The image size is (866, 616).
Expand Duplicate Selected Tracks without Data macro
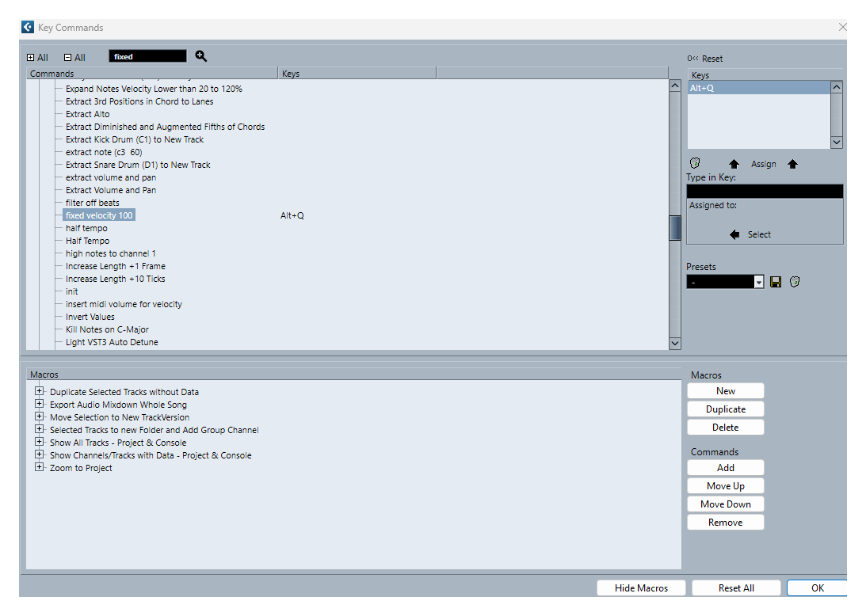(x=38, y=392)
